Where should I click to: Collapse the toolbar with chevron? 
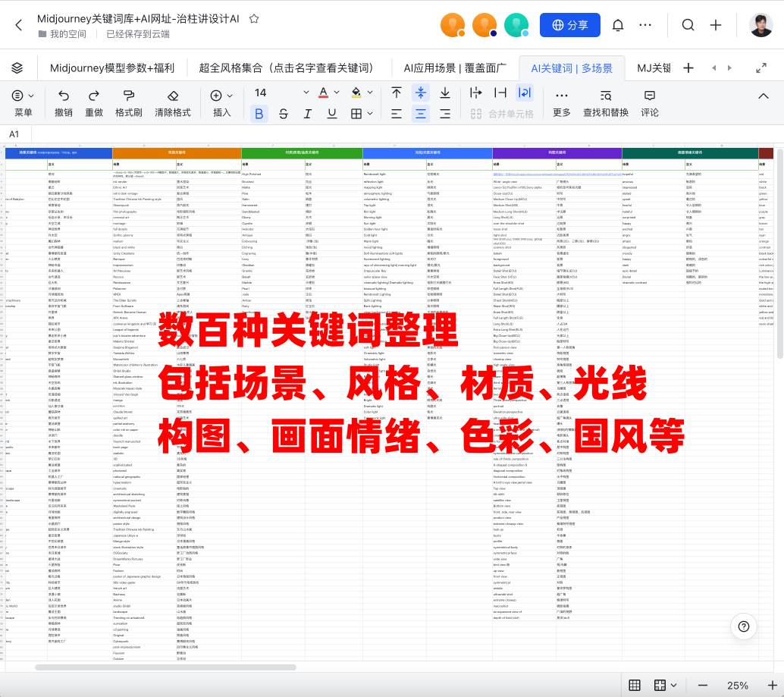[763, 96]
